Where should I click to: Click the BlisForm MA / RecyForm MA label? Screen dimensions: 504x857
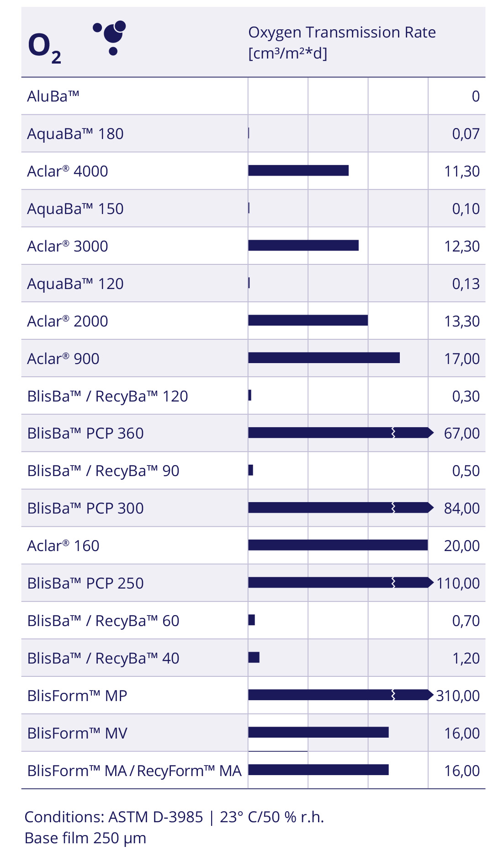coord(134,771)
